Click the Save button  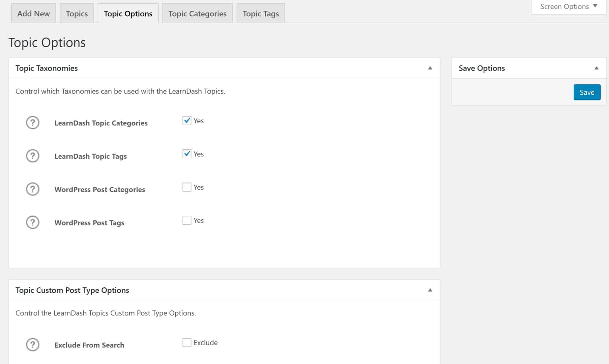tap(587, 92)
